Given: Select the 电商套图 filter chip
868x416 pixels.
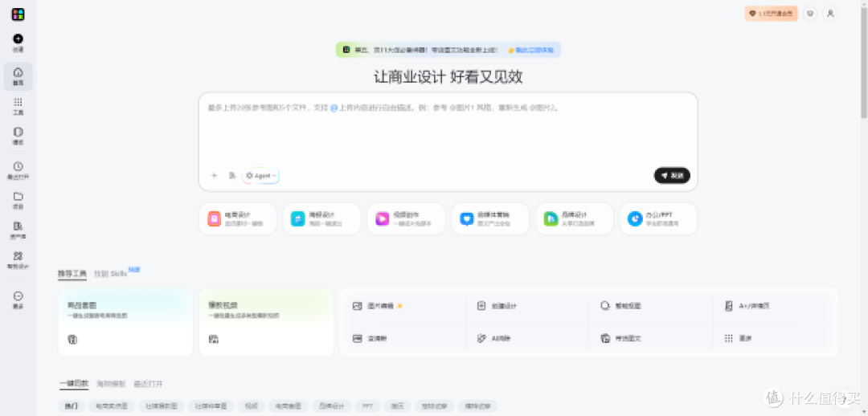Looking at the screenshot, I should [x=289, y=406].
